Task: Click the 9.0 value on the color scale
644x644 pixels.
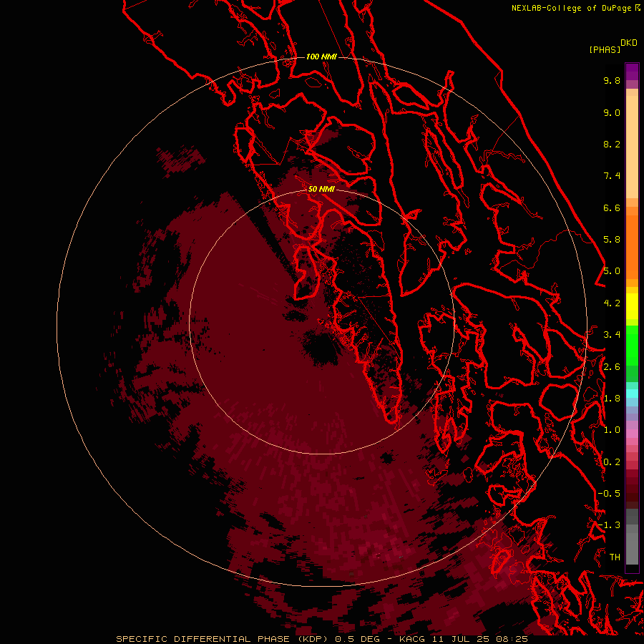Action: pos(612,113)
